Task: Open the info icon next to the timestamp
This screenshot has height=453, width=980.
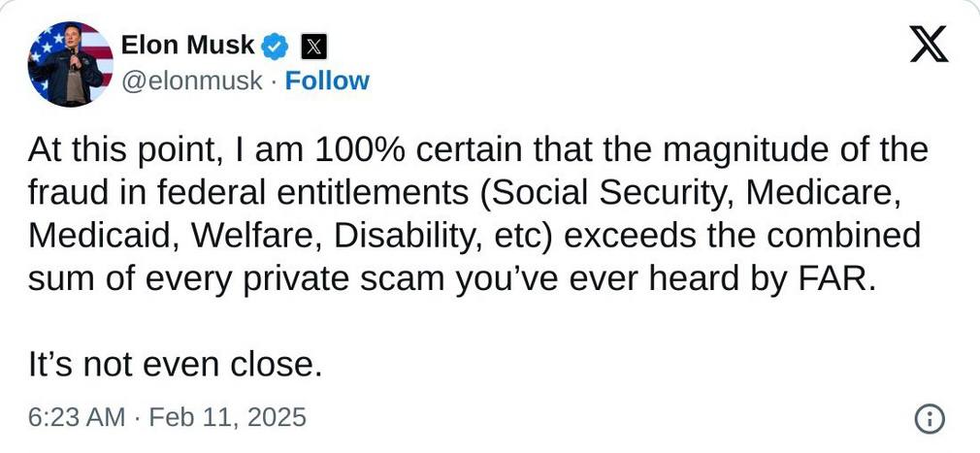Action: (x=929, y=418)
